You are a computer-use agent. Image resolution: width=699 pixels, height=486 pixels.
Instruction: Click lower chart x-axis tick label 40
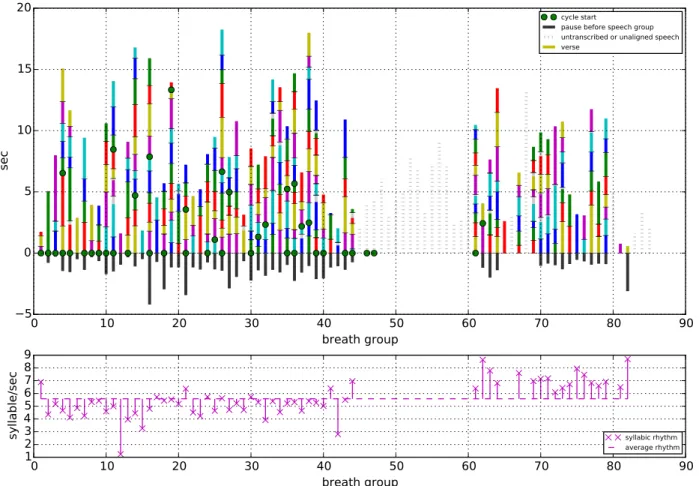point(324,466)
